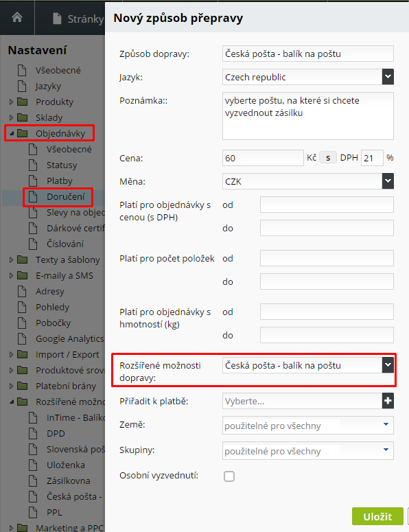The width and height of the screenshot is (409, 532).
Task: Open the Jazyk dropdown arrow
Action: [388, 77]
